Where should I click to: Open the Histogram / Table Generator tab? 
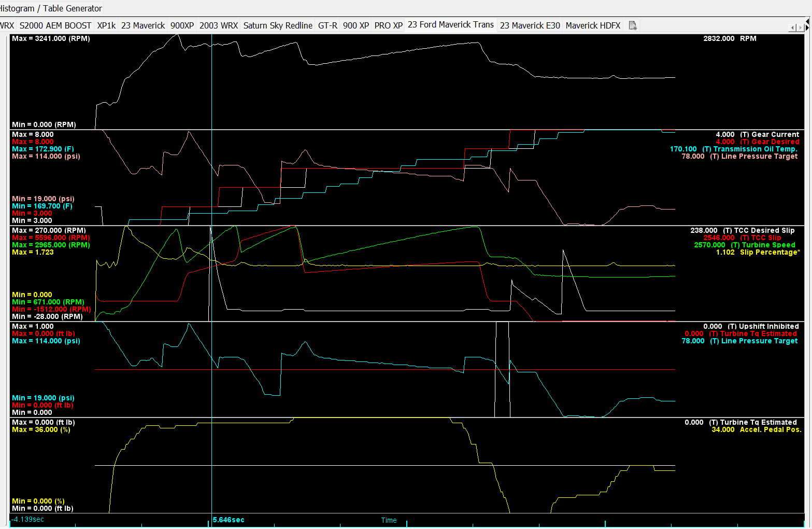point(51,8)
